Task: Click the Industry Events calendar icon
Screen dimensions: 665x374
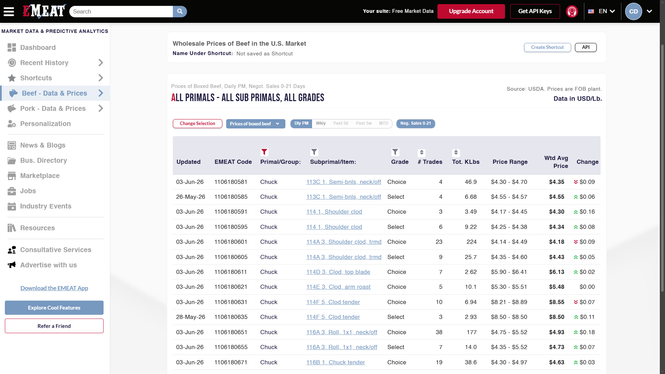Action: 12,206
